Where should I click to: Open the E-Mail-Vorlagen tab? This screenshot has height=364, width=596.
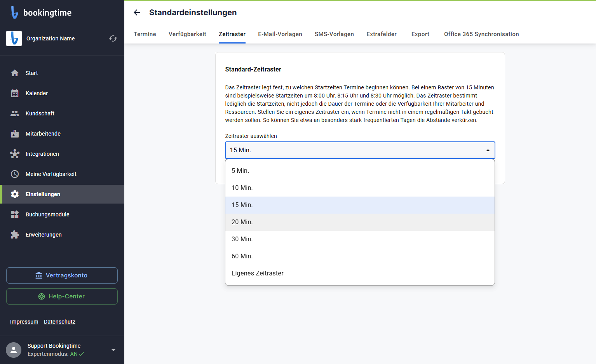(280, 34)
